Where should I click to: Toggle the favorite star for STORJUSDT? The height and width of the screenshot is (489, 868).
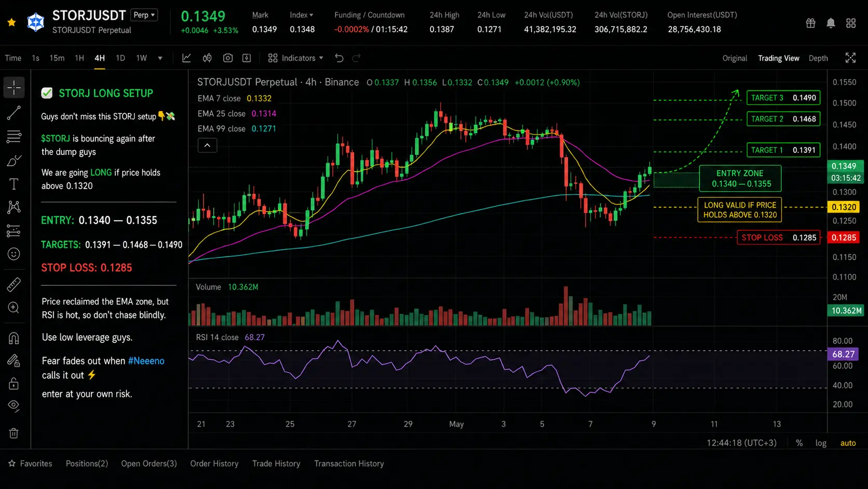coord(11,22)
